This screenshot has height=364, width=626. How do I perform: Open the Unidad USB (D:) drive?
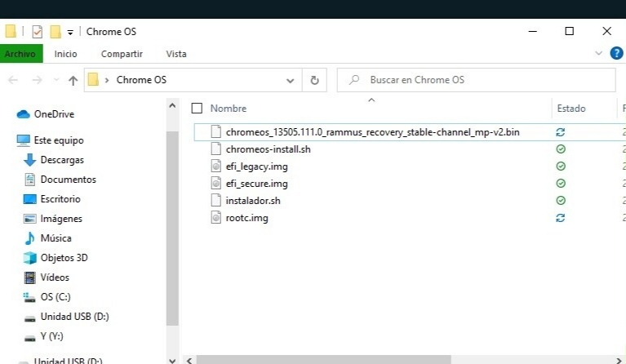tap(66, 317)
